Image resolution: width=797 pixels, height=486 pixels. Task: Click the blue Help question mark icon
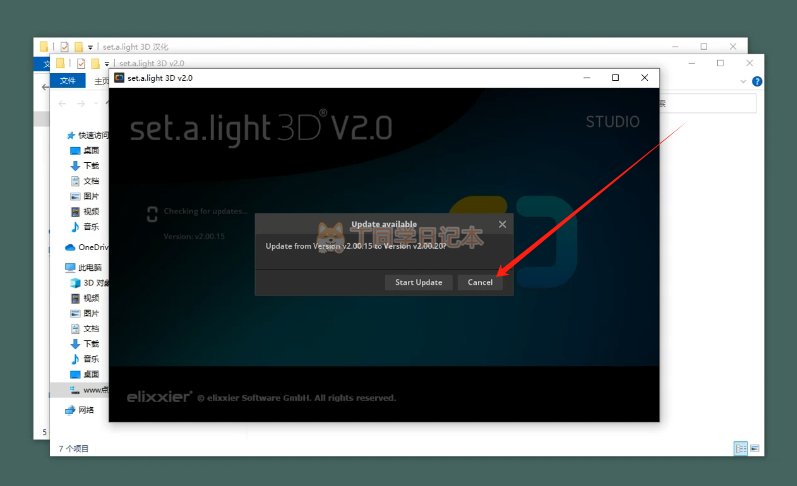point(757,81)
